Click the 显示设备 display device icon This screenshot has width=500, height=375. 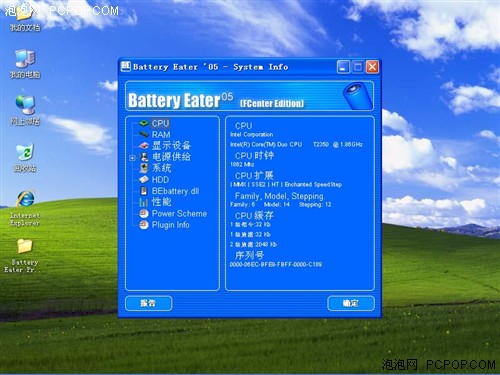pyautogui.click(x=144, y=146)
